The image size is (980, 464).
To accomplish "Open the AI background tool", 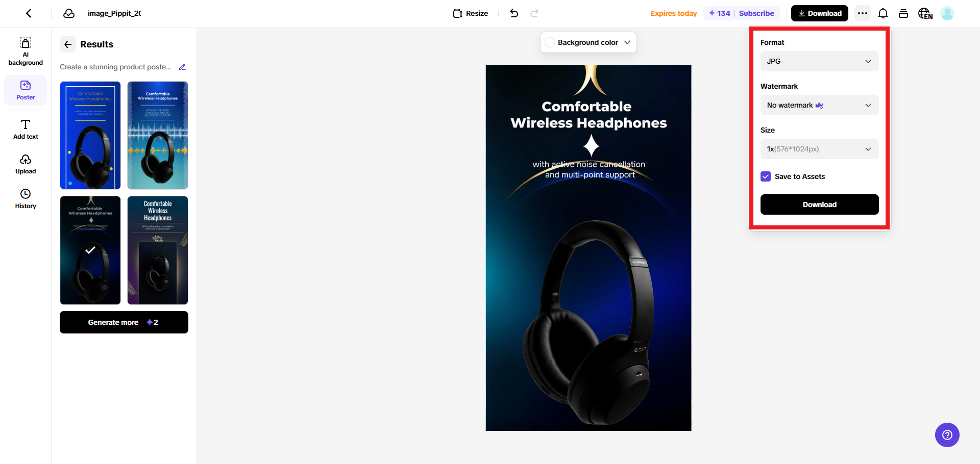I will click(26, 51).
